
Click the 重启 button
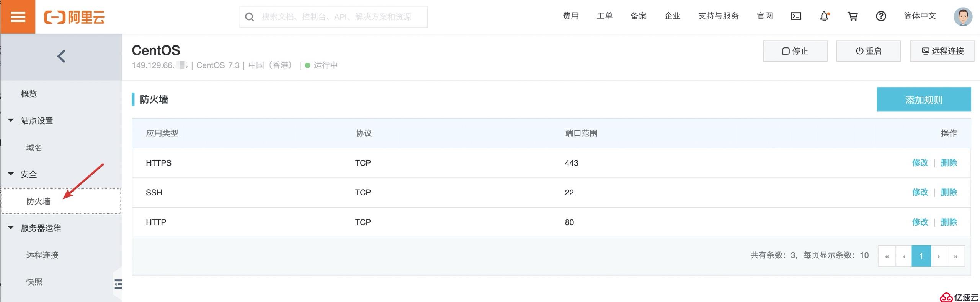pyautogui.click(x=869, y=51)
